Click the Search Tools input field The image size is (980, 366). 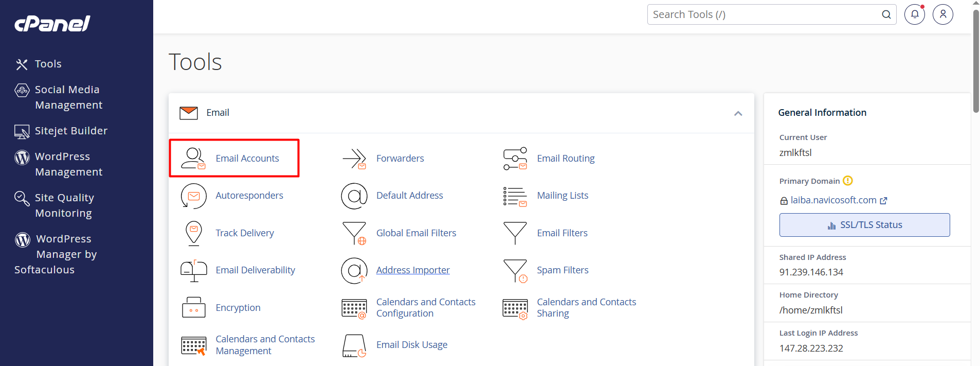coord(764,14)
